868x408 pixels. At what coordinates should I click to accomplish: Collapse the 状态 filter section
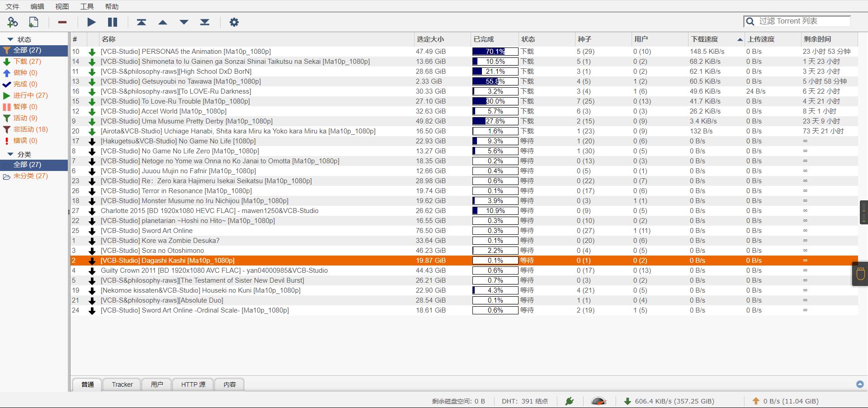click(10, 39)
